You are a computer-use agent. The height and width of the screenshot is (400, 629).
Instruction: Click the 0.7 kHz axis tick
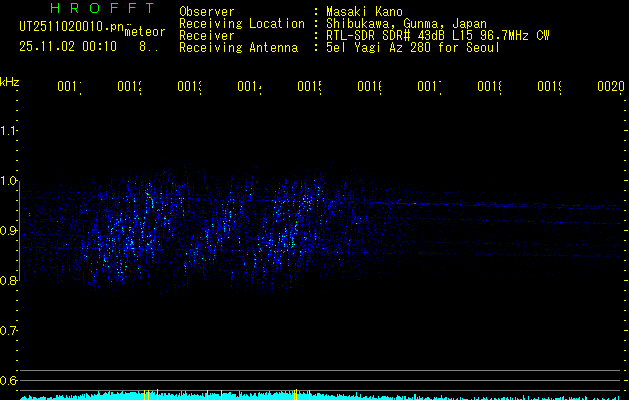click(10, 330)
